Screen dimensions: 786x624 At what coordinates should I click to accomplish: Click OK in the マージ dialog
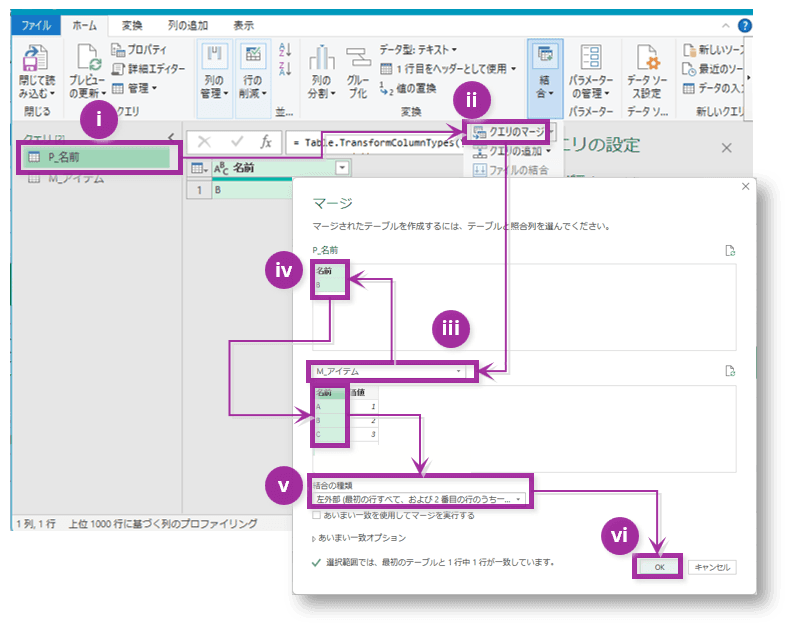point(659,567)
